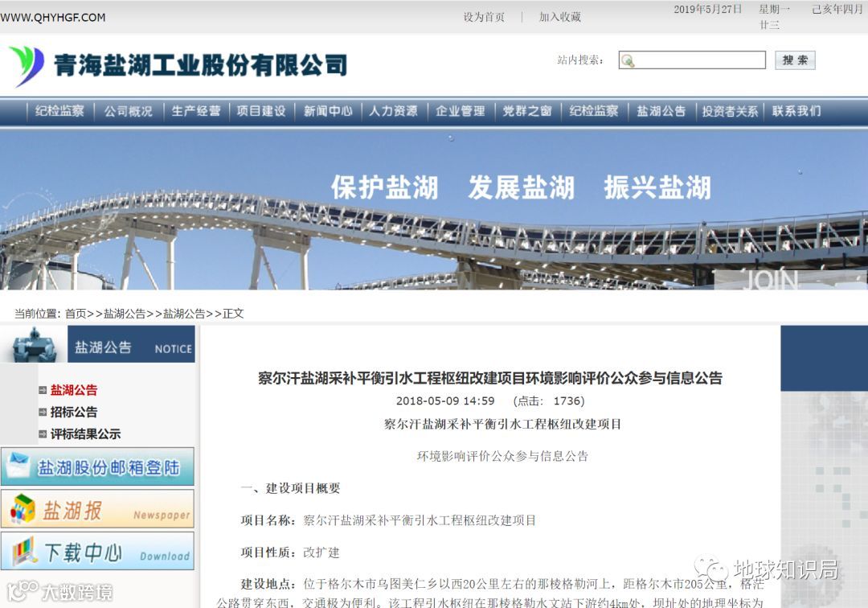Click subtitle 环境影响评价公众参与信息公告
Viewport: 868px width, 608px height.
(x=502, y=456)
